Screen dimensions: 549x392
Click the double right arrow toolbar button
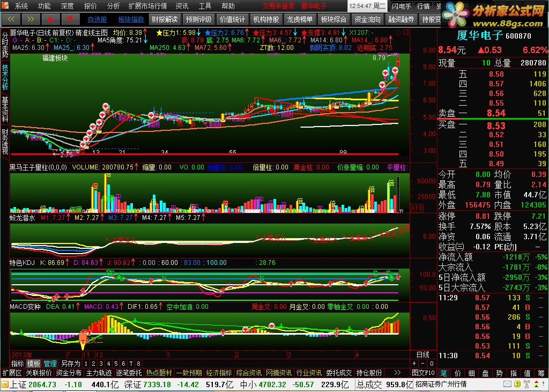(31, 19)
